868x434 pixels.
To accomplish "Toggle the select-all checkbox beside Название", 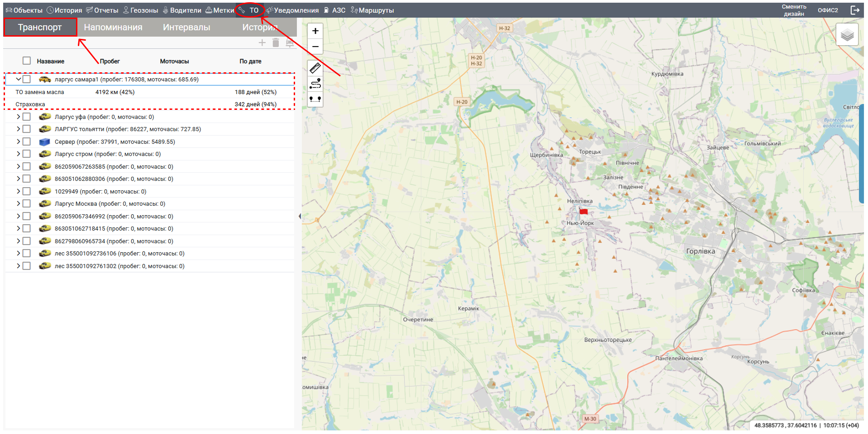I will pyautogui.click(x=27, y=61).
